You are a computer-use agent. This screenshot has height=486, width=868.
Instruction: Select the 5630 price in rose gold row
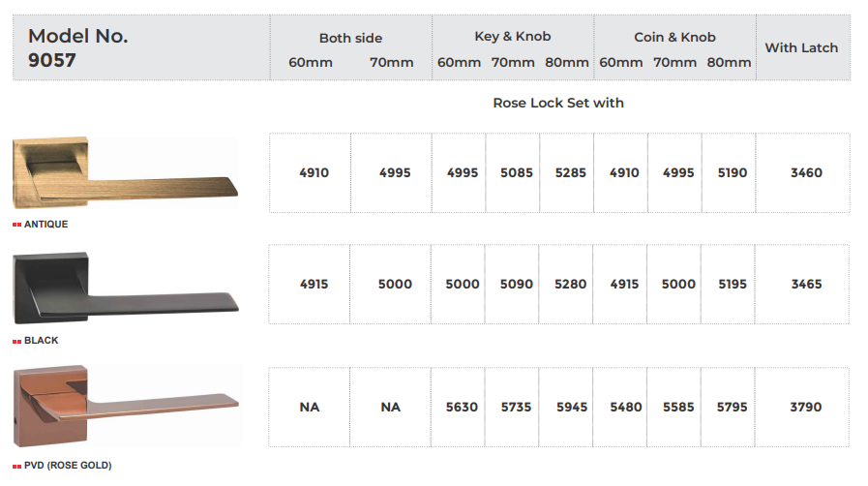[x=462, y=408]
